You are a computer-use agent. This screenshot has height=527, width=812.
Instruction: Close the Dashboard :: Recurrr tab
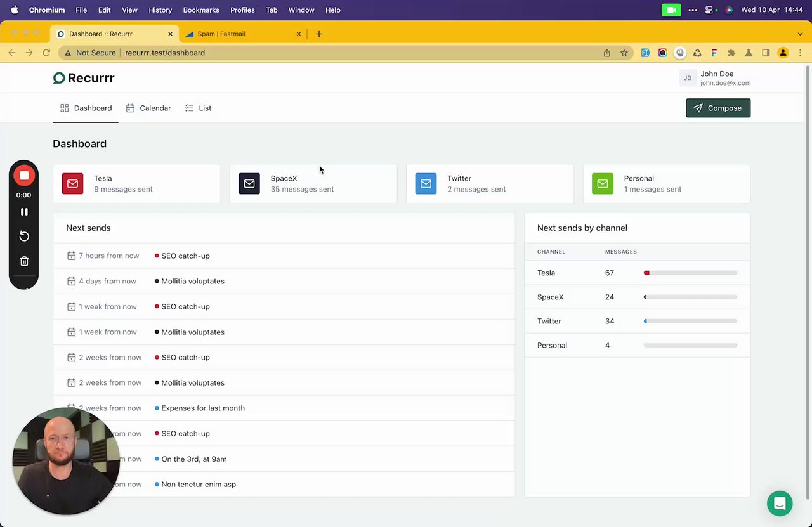click(170, 34)
